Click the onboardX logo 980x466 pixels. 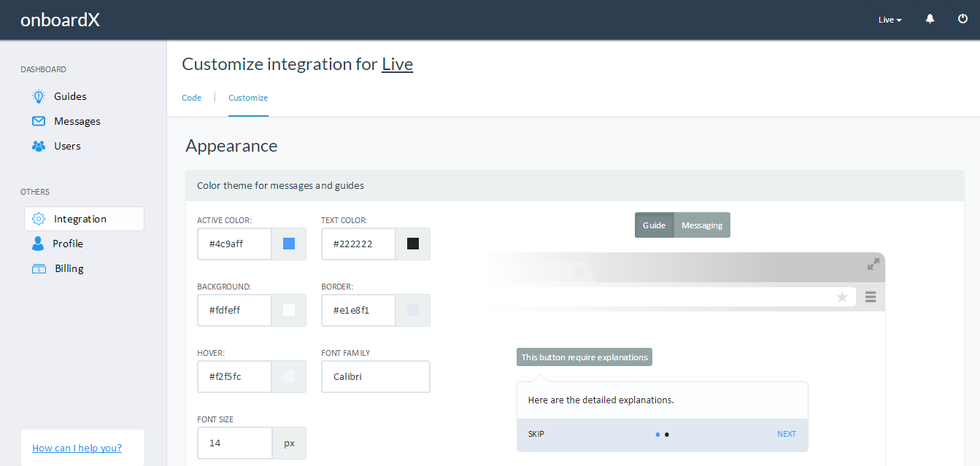pos(60,20)
